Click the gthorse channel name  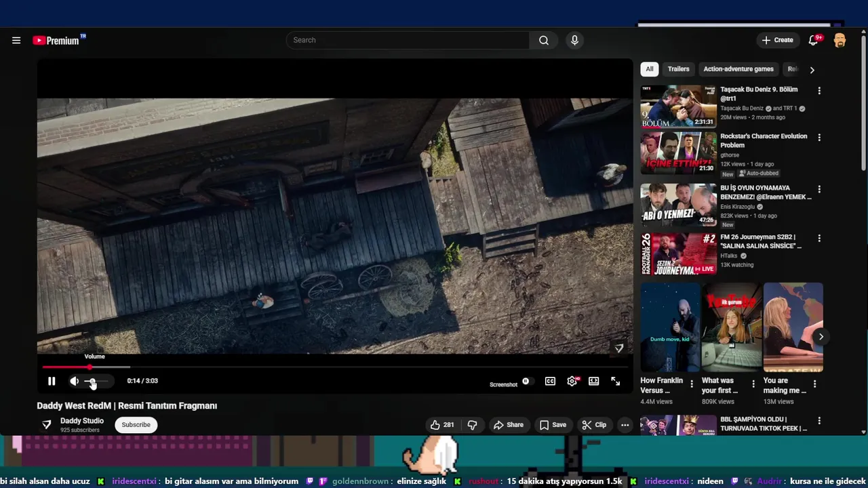click(730, 155)
